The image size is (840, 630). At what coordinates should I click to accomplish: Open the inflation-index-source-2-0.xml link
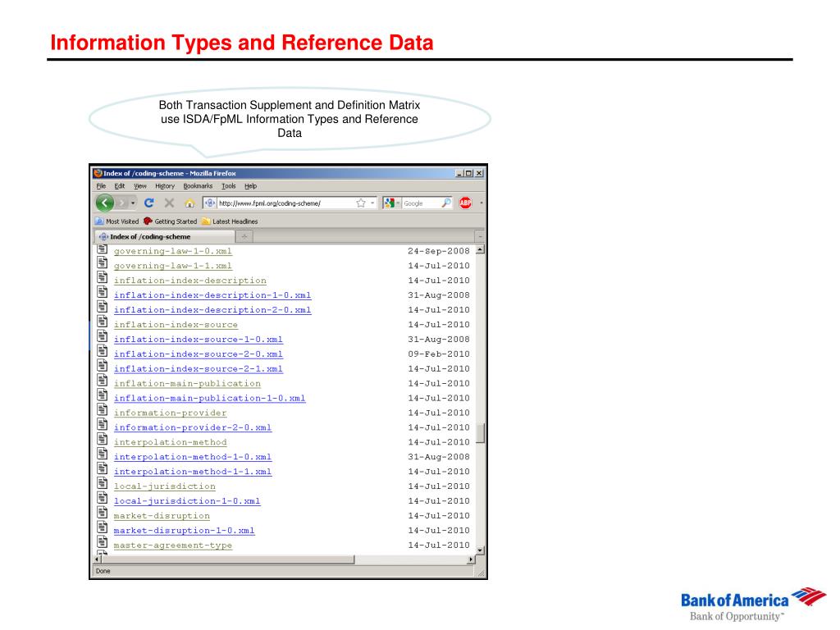click(x=199, y=354)
